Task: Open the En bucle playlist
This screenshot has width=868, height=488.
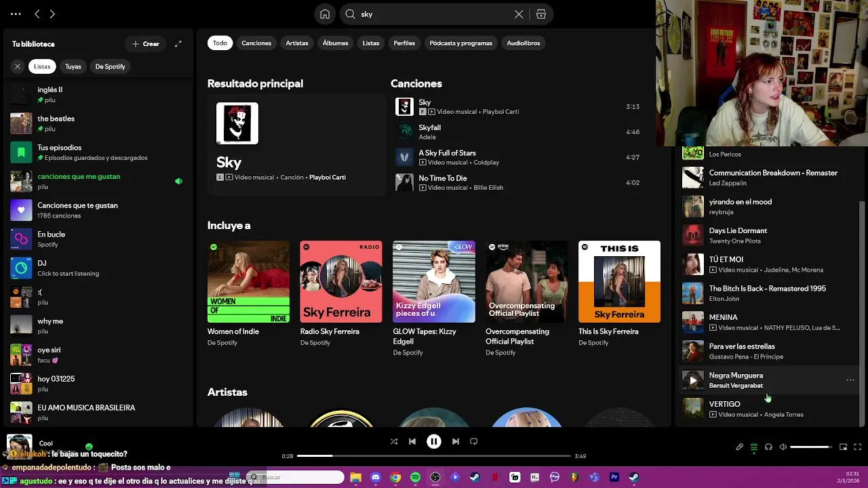Action: point(98,239)
